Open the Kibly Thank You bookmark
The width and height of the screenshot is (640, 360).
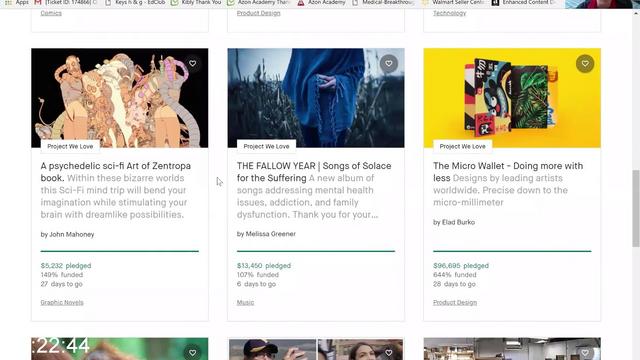(196, 3)
